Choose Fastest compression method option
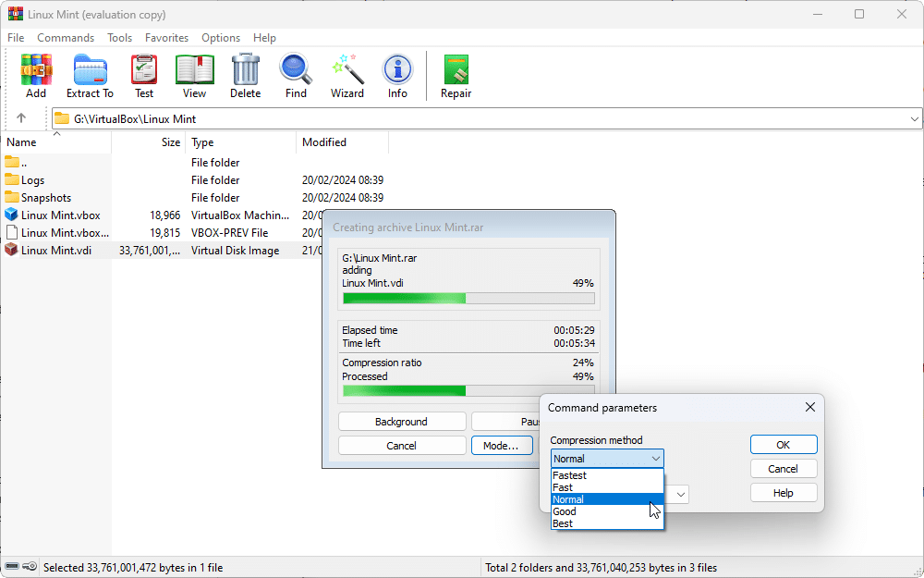The height and width of the screenshot is (578, 924). 569,475
